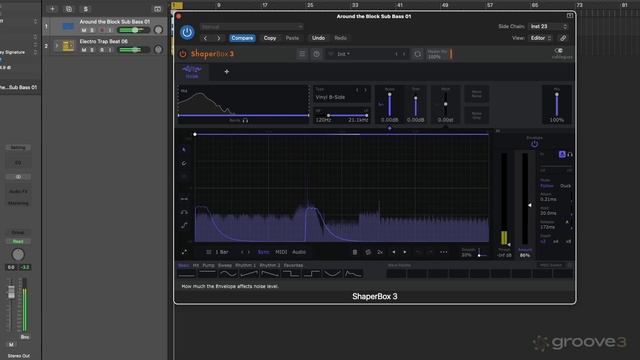Click the link chain icon
This screenshot has width=640, height=360.
(563, 38)
